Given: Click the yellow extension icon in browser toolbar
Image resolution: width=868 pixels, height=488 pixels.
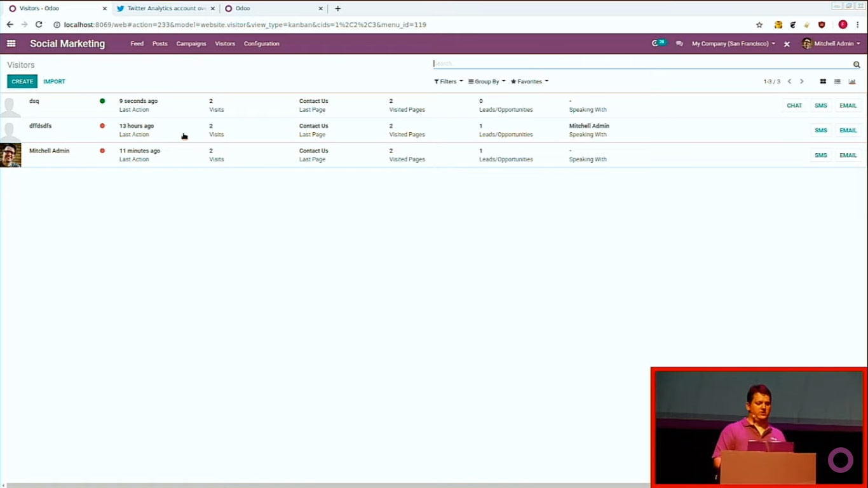Looking at the screenshot, I should (778, 25).
